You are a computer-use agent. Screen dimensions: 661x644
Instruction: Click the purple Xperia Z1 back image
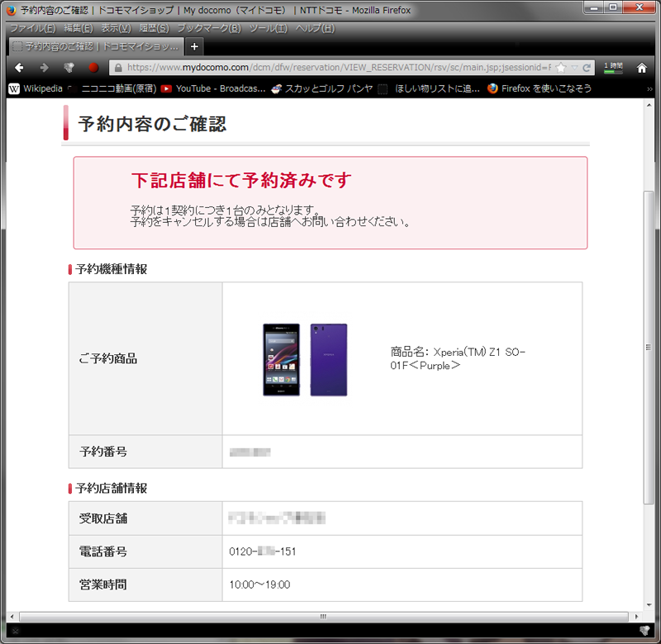[329, 360]
